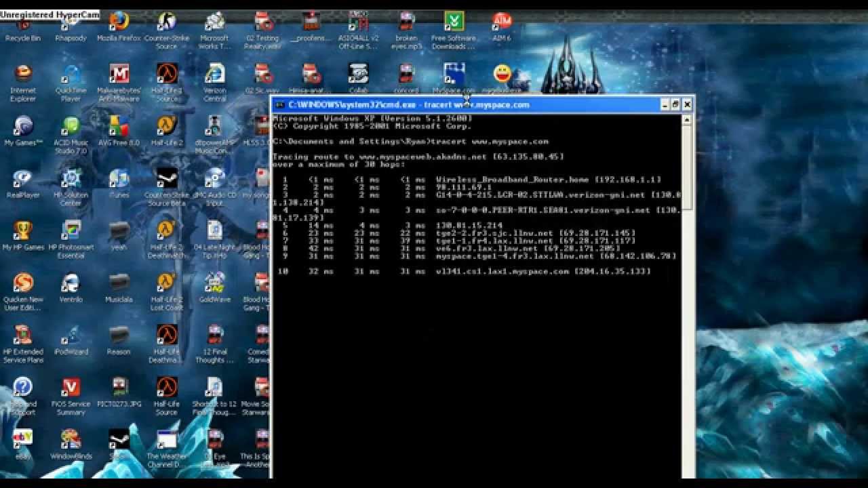
Task: Select the dMC Audio CD Input icon
Action: click(x=214, y=188)
